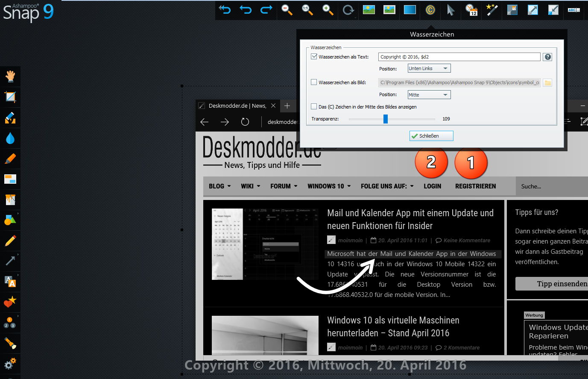Image resolution: width=588 pixels, height=379 pixels.
Task: Click the blue rectangle canvas icon
Action: [410, 9]
